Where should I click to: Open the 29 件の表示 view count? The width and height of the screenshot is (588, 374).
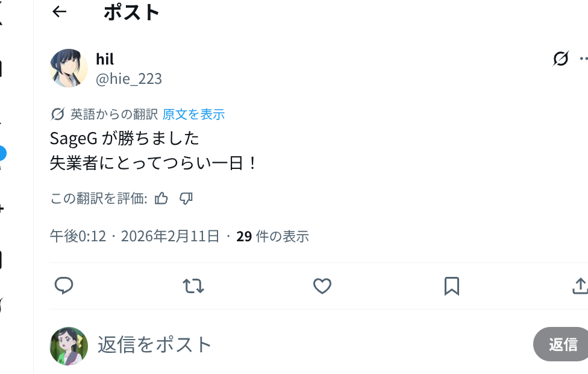(273, 236)
